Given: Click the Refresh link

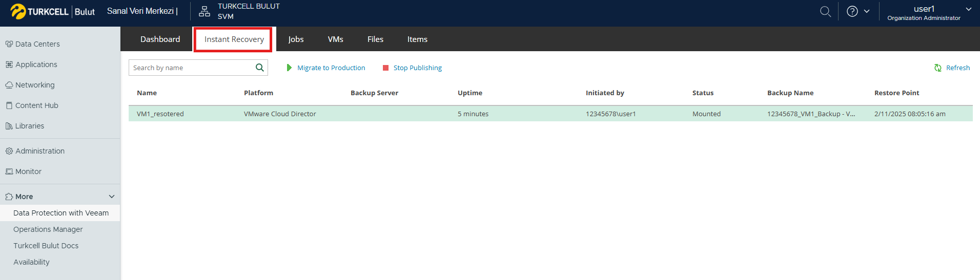Looking at the screenshot, I should [957, 68].
